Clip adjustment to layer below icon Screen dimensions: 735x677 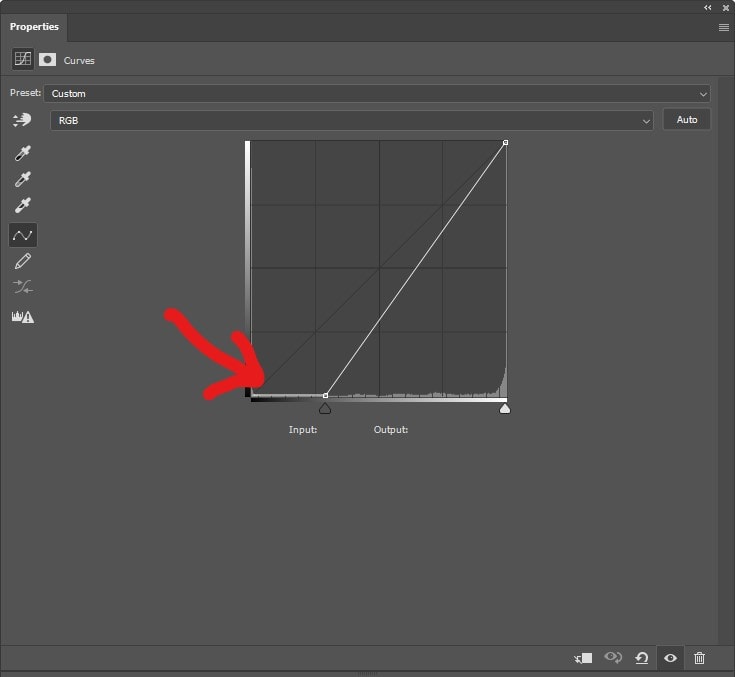coord(584,658)
